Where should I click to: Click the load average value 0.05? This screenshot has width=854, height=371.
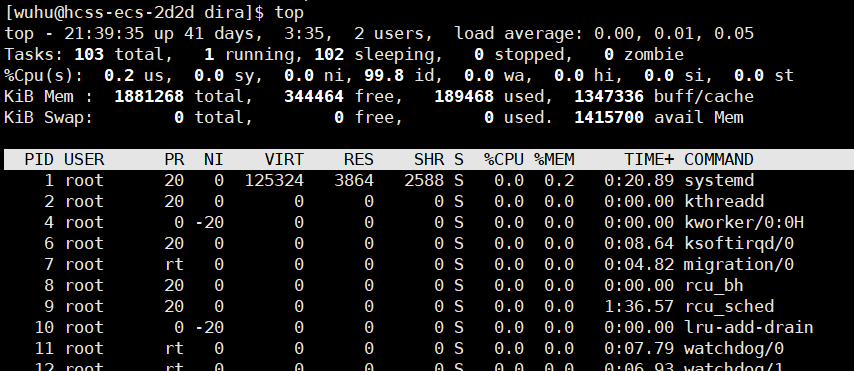pyautogui.click(x=734, y=34)
